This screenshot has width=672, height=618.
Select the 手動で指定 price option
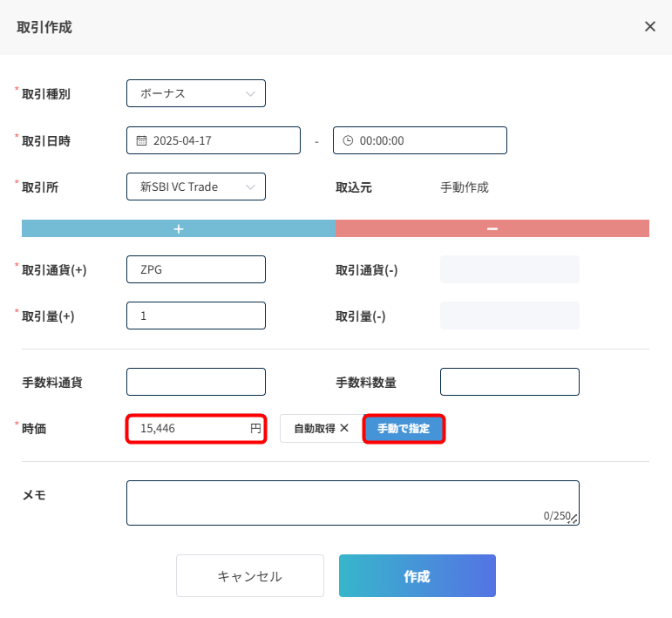[404, 428]
